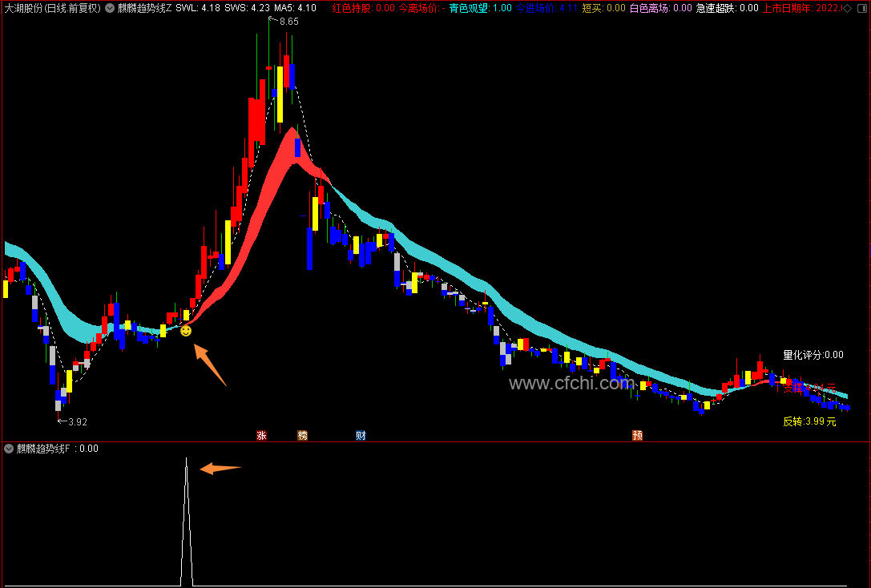Click the 3.92 low price label
The height and width of the screenshot is (588, 871).
point(77,422)
